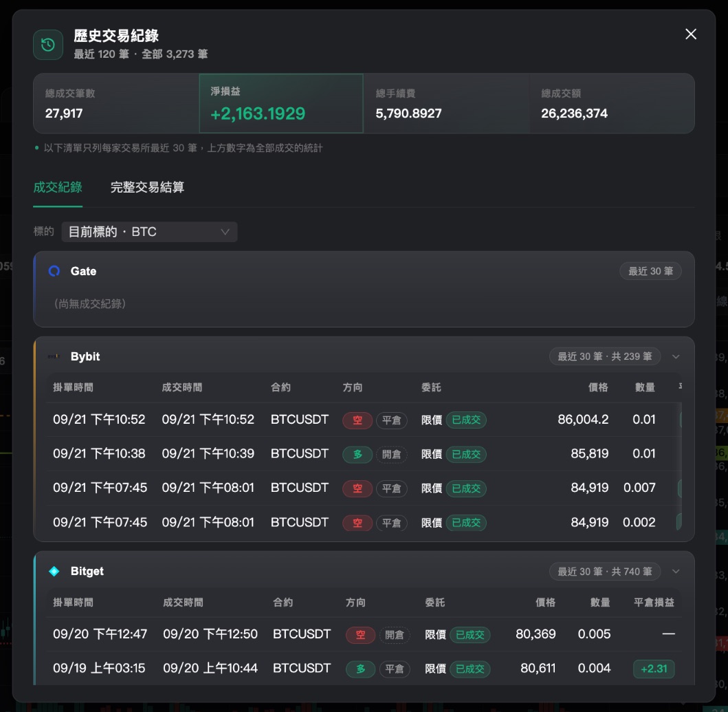Viewport: 728px width, 712px height.
Task: Click Bitget header title text
Action: coord(87,571)
